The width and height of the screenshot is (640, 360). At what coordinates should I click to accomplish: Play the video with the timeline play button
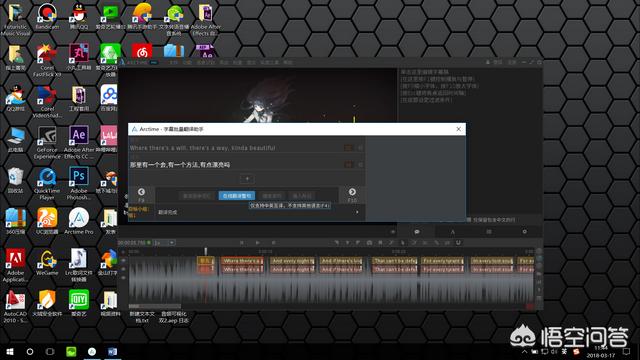(x=258, y=242)
